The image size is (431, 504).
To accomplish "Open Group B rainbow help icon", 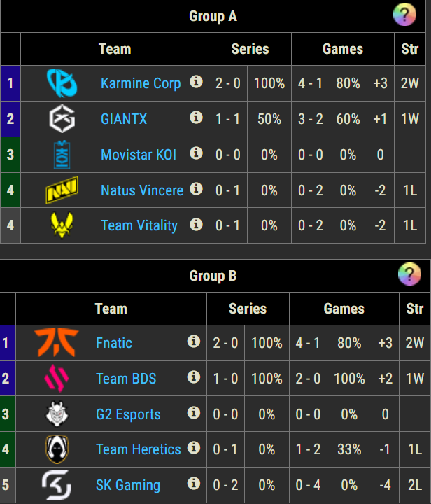I will pyautogui.click(x=409, y=275).
